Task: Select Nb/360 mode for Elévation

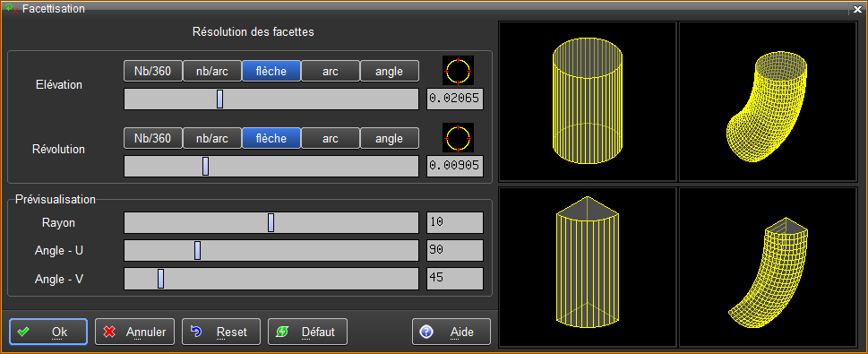Action: pos(153,71)
